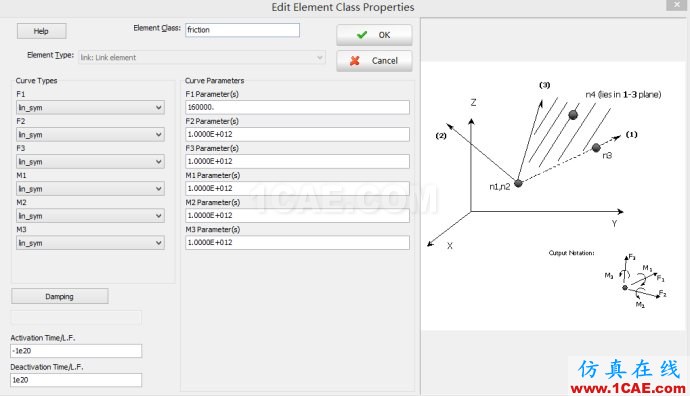Click the n4 node in the diagram
This screenshot has height=396, width=690.
573,115
